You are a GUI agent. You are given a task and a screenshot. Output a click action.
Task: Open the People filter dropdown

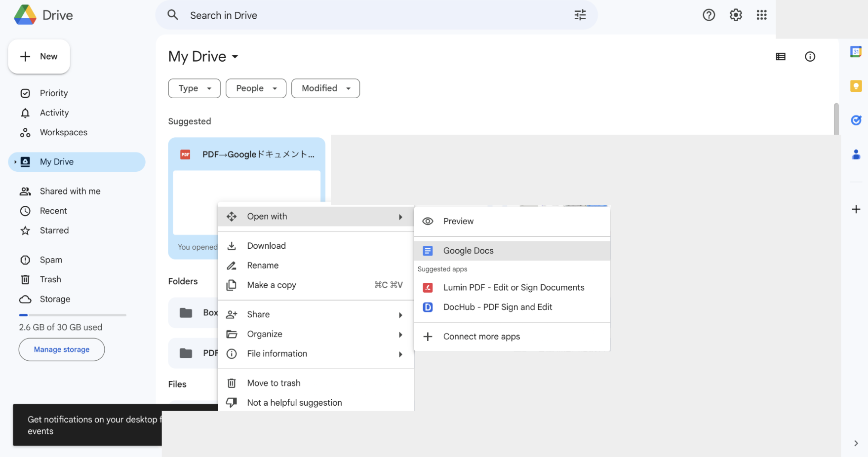pyautogui.click(x=256, y=88)
